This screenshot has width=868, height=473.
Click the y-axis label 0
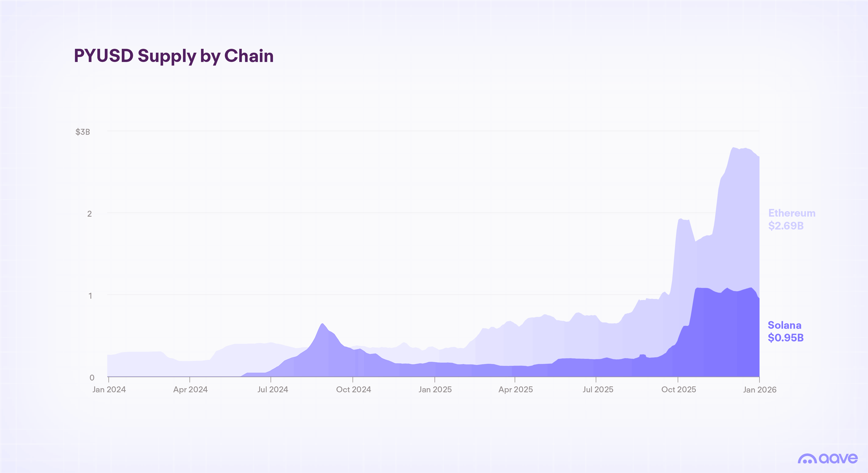[92, 378]
